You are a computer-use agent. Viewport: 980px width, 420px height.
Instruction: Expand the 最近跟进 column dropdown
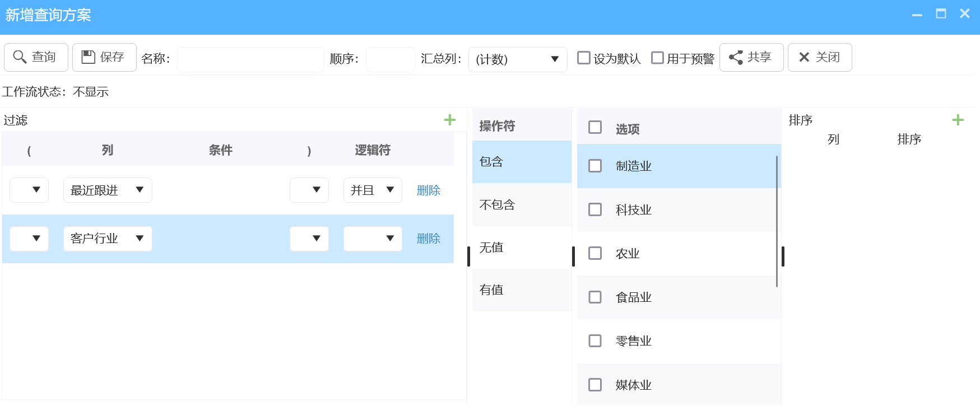pyautogui.click(x=108, y=190)
